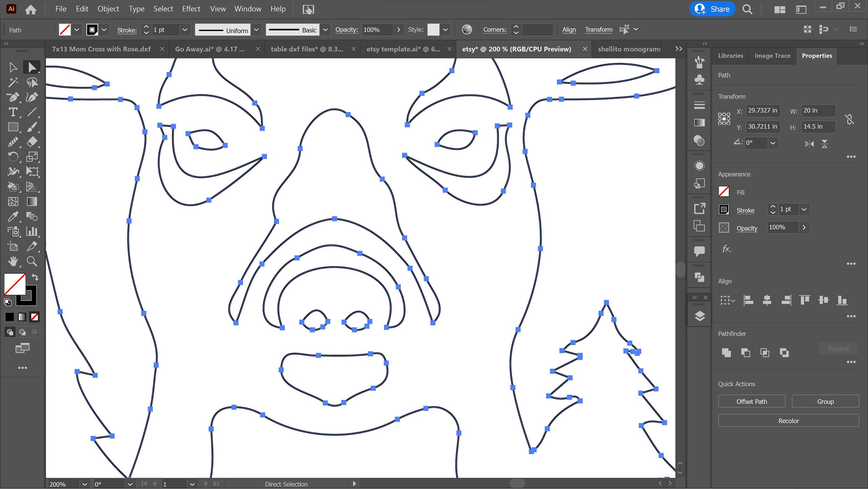Set fill mode to Gradient
The width and height of the screenshot is (868, 489).
pos(22,317)
